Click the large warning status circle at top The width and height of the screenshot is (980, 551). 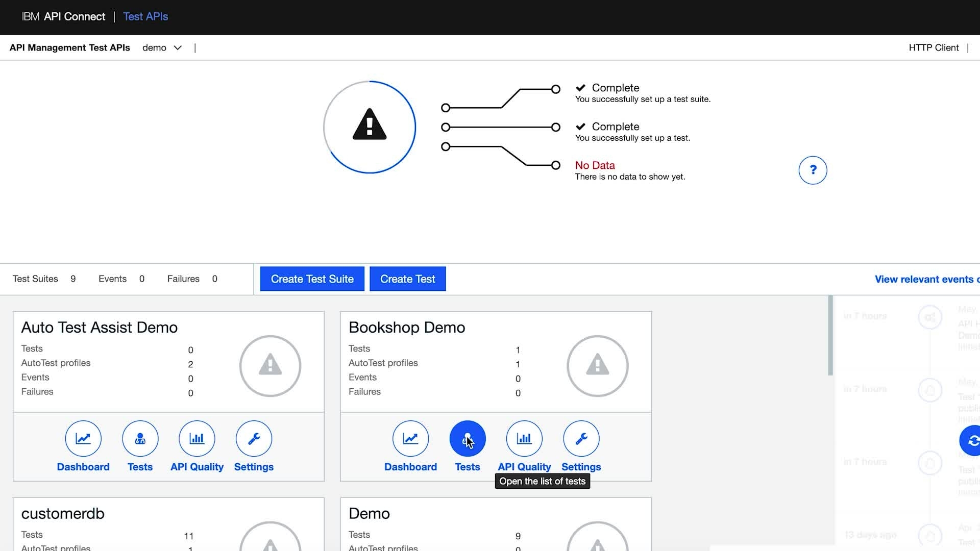tap(370, 127)
